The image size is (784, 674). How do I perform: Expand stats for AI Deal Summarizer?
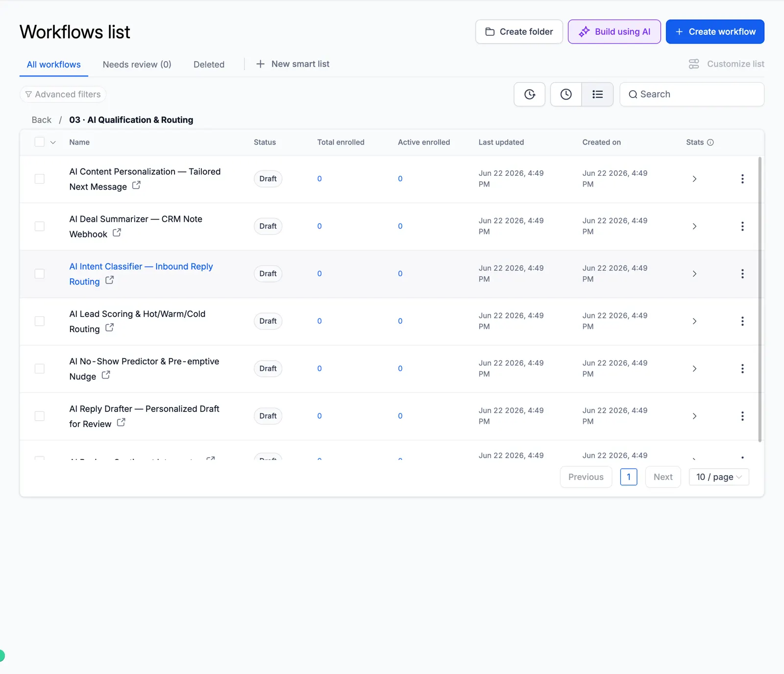(x=694, y=226)
